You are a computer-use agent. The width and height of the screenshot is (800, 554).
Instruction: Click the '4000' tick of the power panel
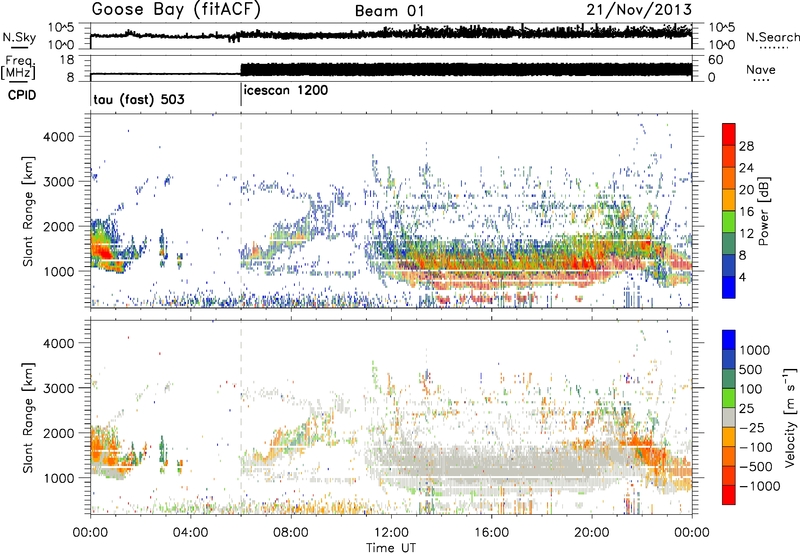[58, 137]
